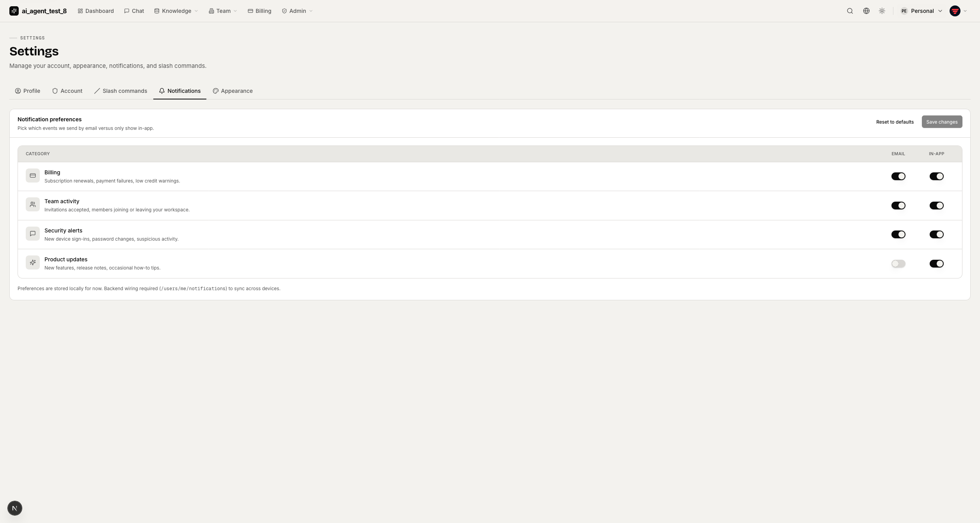980x523 pixels.
Task: Click the Billing card row icon
Action: (x=33, y=176)
